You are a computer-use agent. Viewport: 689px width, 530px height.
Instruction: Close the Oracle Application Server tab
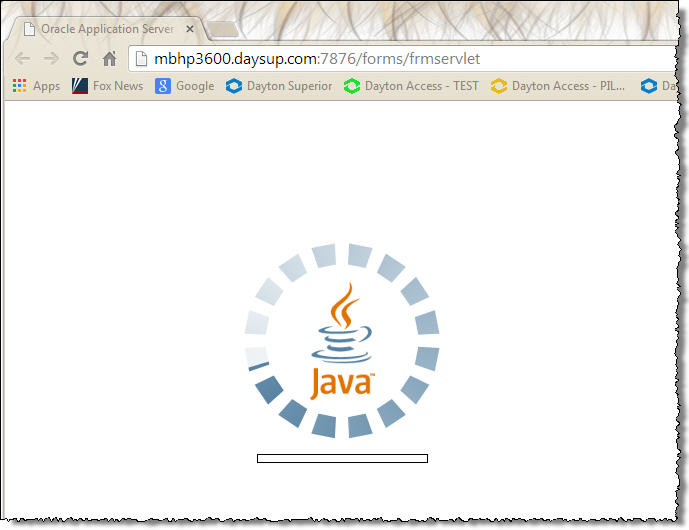(x=189, y=29)
